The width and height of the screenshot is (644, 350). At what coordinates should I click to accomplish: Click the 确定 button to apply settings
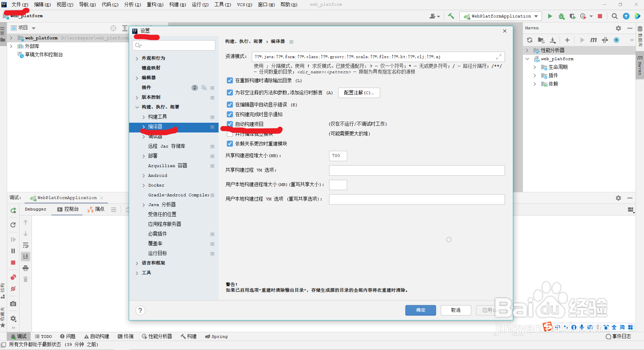click(x=420, y=310)
